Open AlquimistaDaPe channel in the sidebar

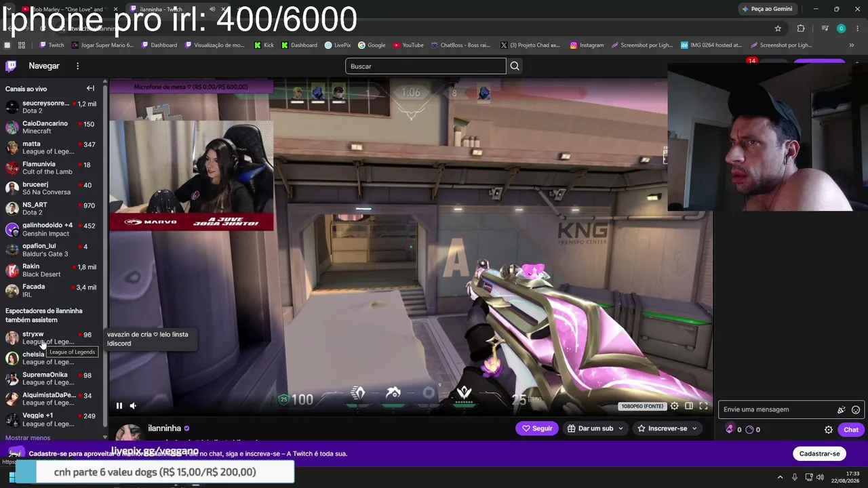point(51,399)
